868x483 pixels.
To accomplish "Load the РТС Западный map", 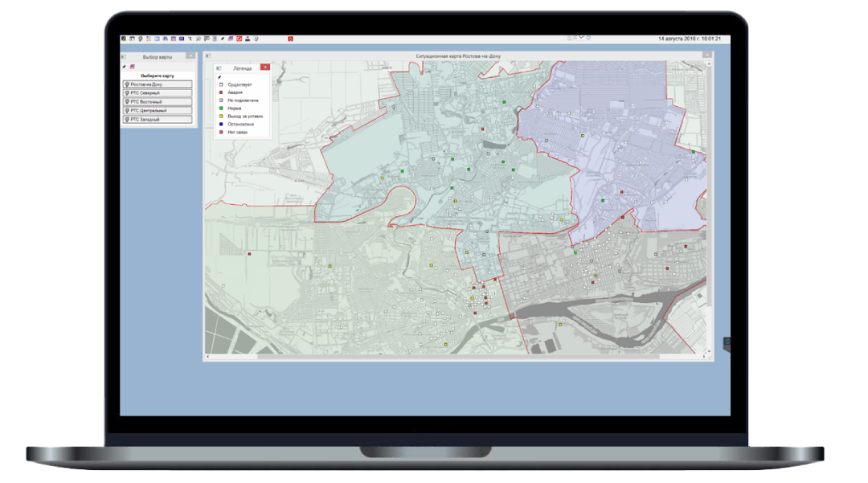I will tap(157, 119).
